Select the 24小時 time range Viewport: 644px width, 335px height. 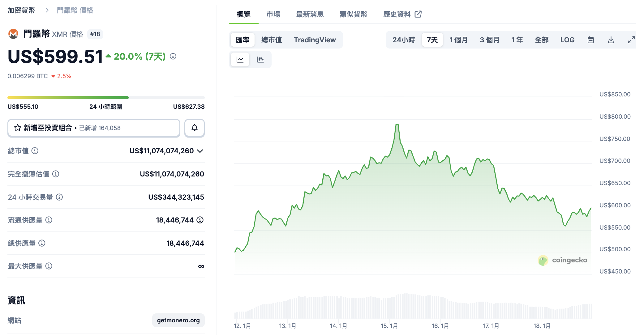(404, 40)
